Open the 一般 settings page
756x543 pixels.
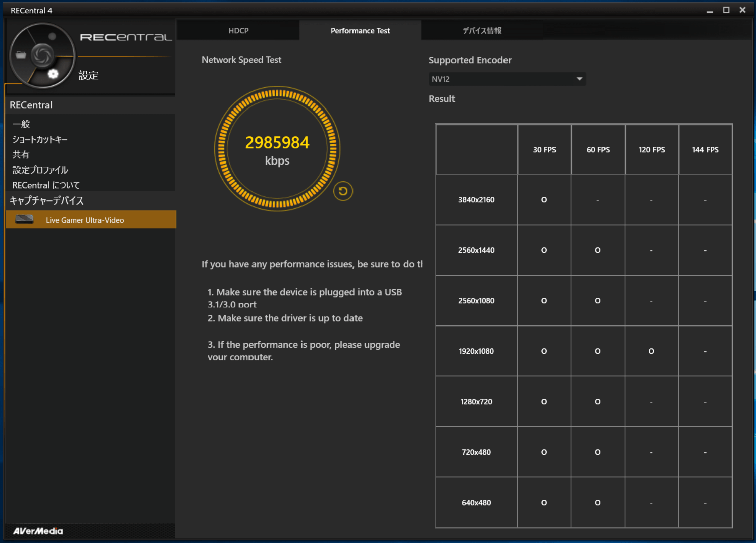tap(21, 124)
